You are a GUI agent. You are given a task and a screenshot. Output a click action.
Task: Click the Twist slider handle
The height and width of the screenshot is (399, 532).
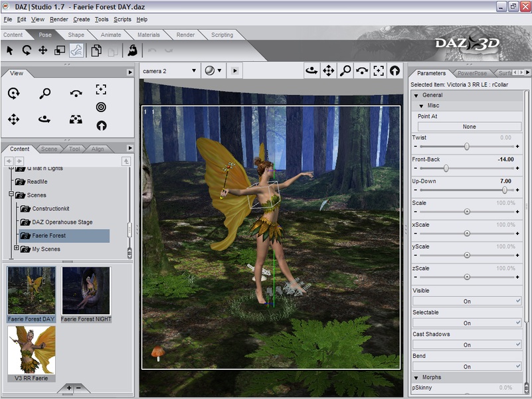pos(467,147)
